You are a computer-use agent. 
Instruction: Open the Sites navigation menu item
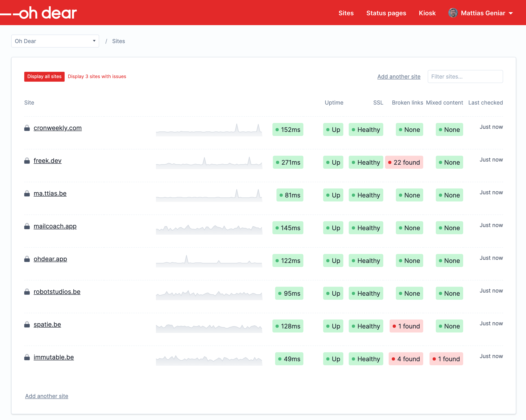[346, 12]
